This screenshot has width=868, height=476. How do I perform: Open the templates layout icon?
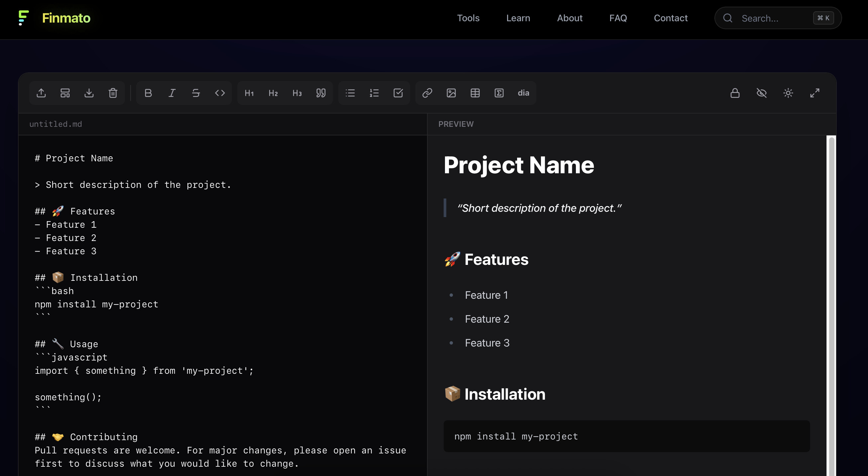tap(65, 93)
